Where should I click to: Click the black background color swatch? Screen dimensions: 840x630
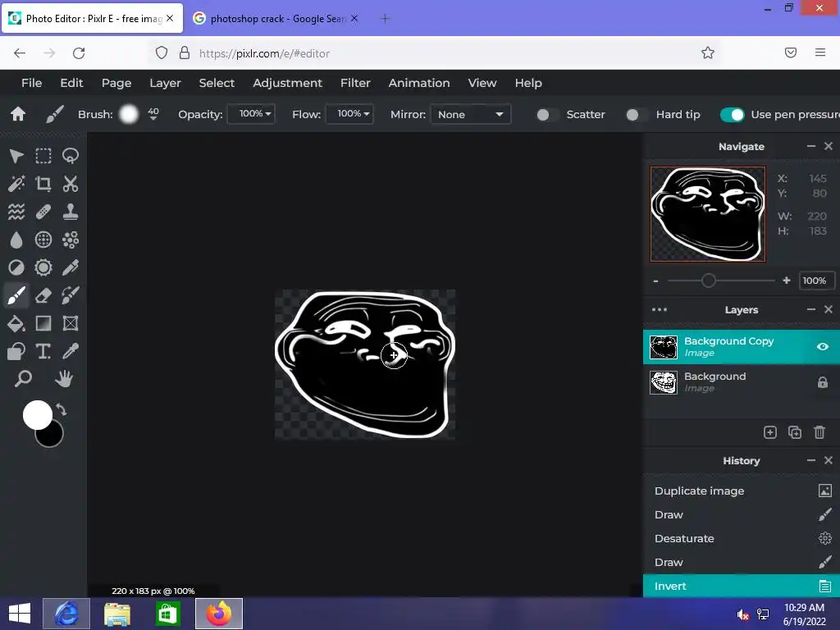[x=52, y=436]
